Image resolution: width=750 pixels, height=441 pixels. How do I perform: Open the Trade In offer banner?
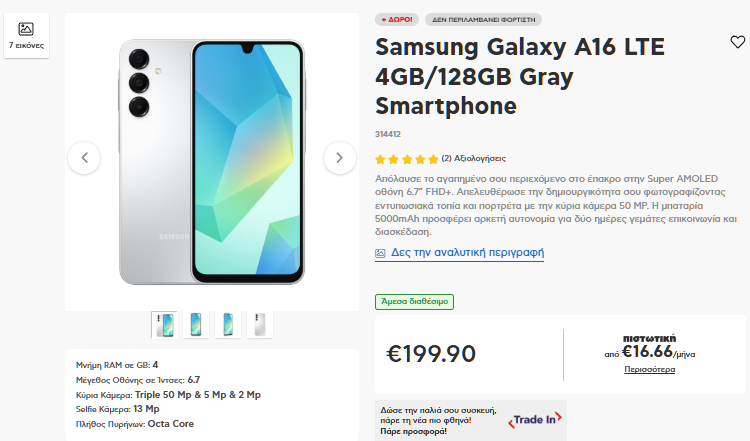point(471,420)
